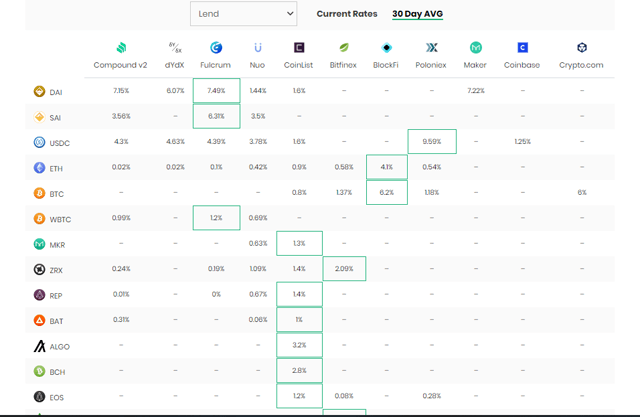
Task: Select the 30 Day AVG tab
Action: click(x=418, y=14)
